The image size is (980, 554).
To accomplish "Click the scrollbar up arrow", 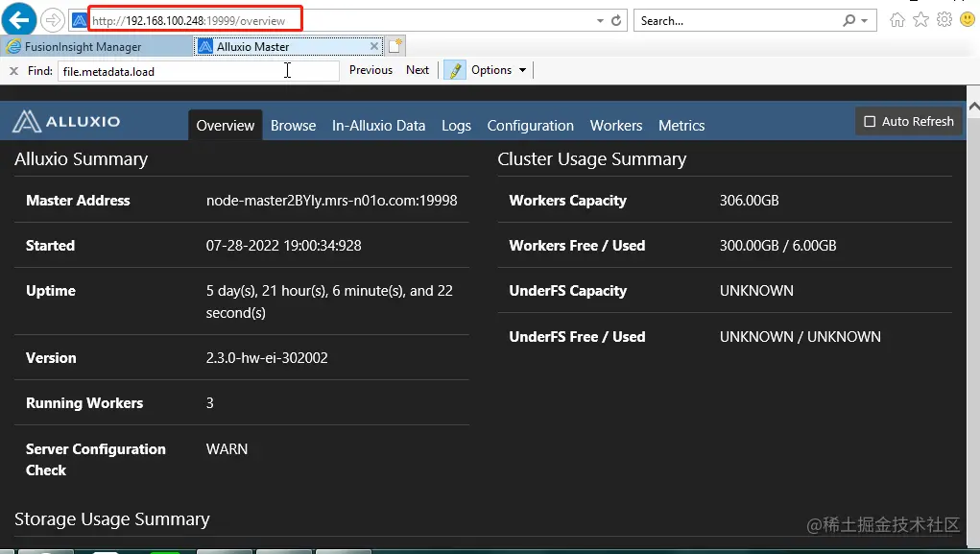I will pos(973,107).
